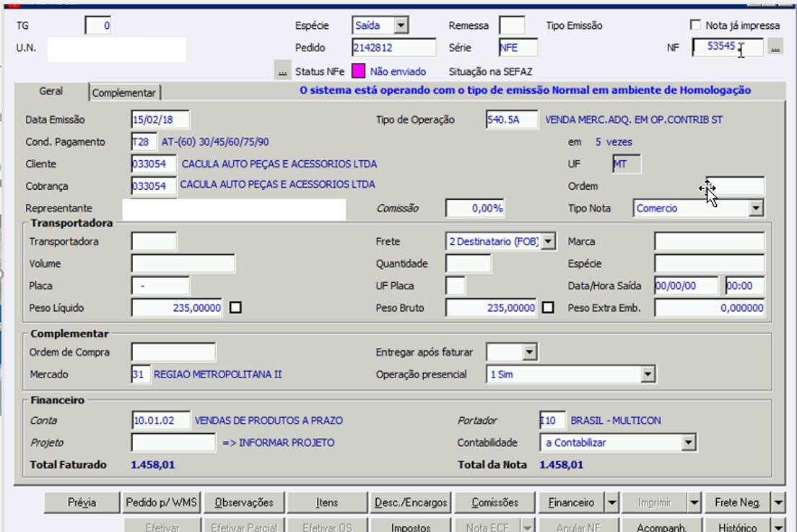Click the Remessa input field
The image size is (797, 532).
(511, 25)
